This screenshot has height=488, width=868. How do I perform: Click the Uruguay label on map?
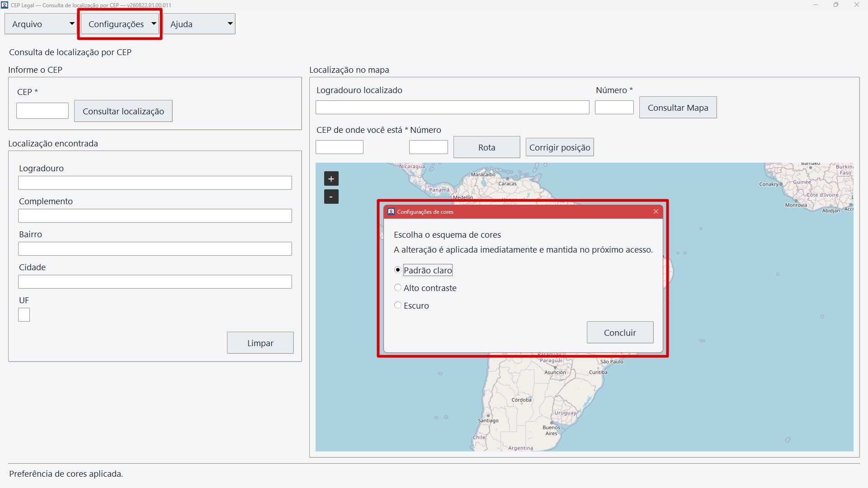(x=566, y=413)
